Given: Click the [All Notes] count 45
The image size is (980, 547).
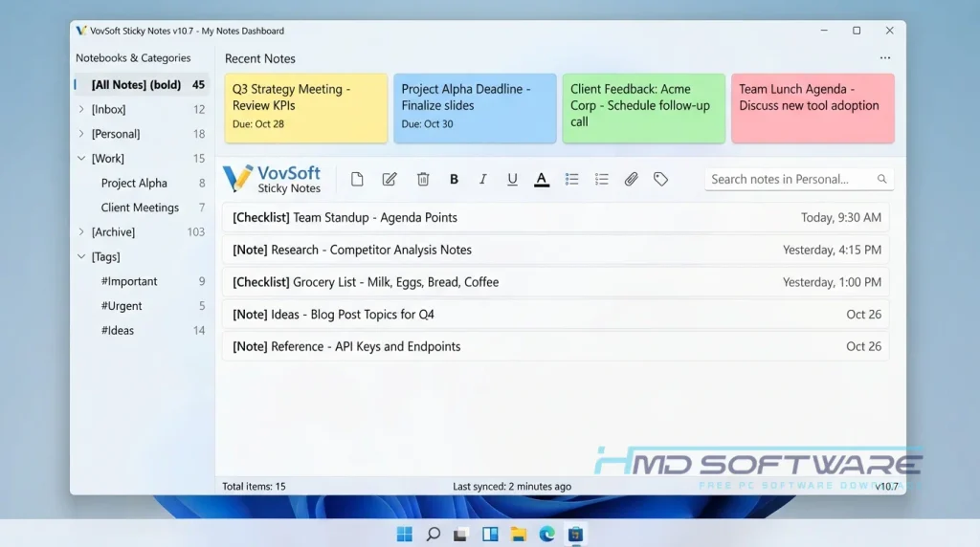Looking at the screenshot, I should (198, 85).
